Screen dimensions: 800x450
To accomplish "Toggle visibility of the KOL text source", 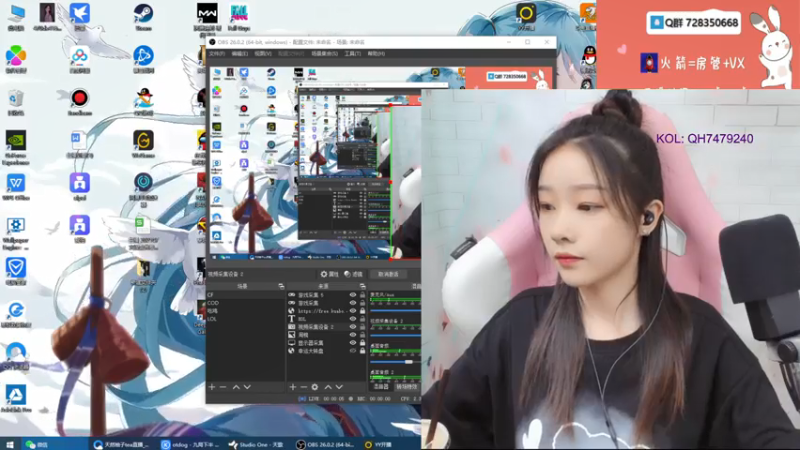I will (353, 319).
